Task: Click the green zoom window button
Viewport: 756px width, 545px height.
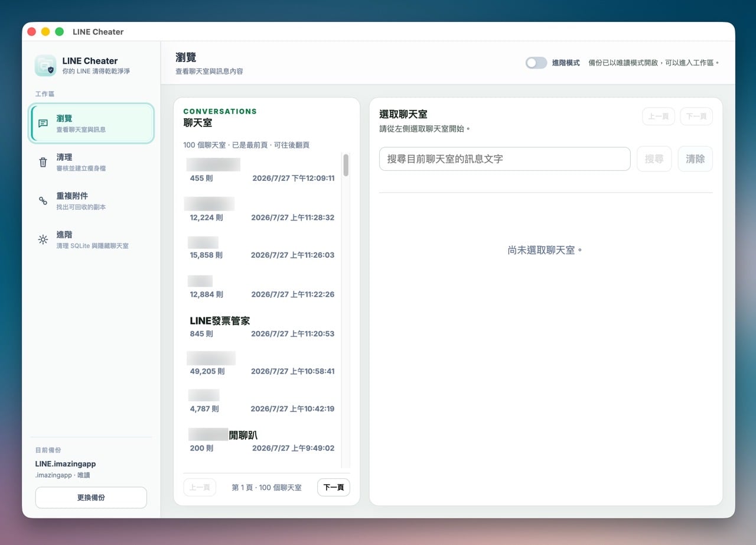Action: click(x=59, y=32)
